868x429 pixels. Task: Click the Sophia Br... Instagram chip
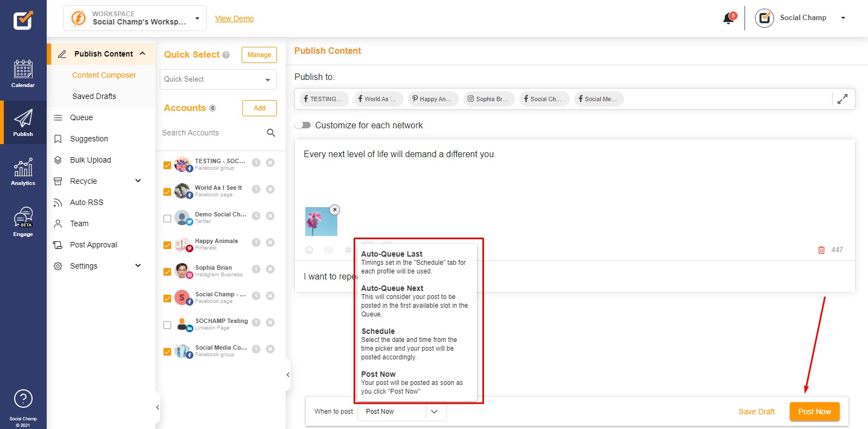click(488, 99)
